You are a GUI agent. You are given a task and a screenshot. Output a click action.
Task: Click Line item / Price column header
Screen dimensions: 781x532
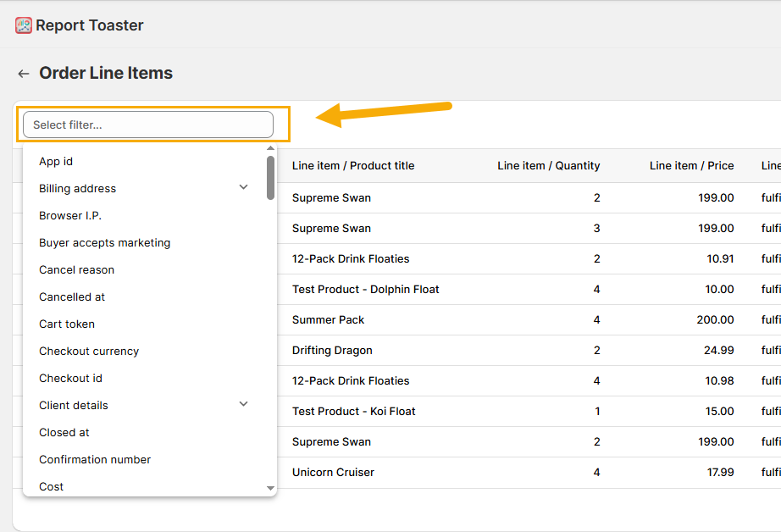coord(691,165)
